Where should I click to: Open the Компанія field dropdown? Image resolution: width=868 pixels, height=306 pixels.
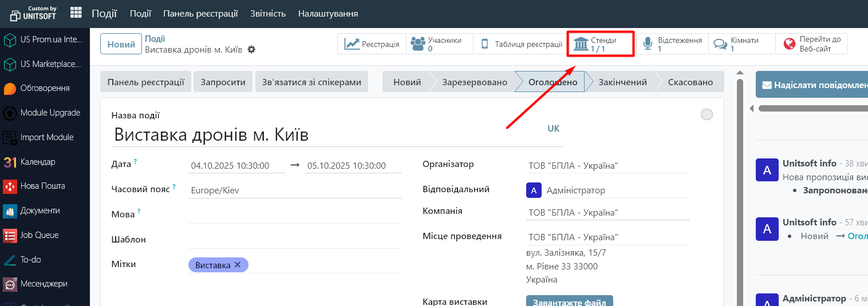(x=608, y=213)
